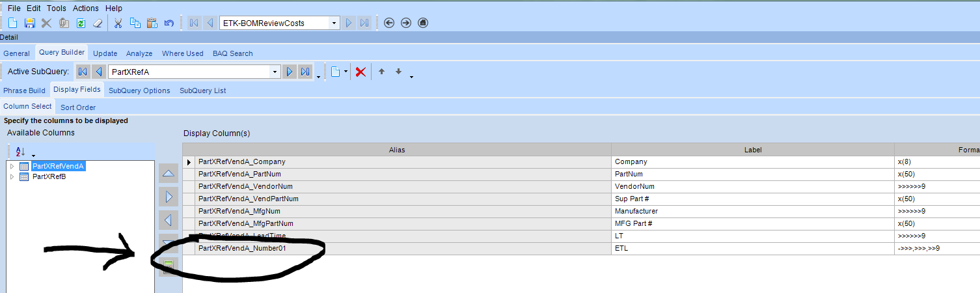Save the query with the floppy disk icon
The height and width of the screenshot is (293, 980).
[x=29, y=23]
